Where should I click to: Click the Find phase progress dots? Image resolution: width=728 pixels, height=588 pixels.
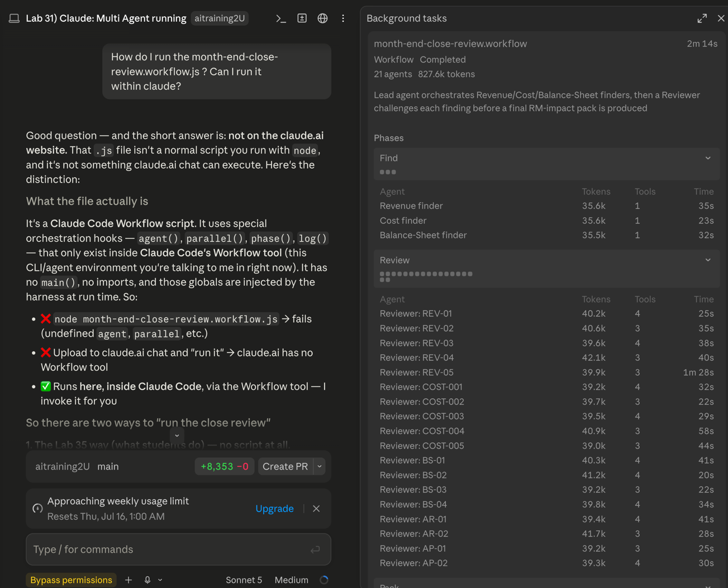(x=388, y=172)
